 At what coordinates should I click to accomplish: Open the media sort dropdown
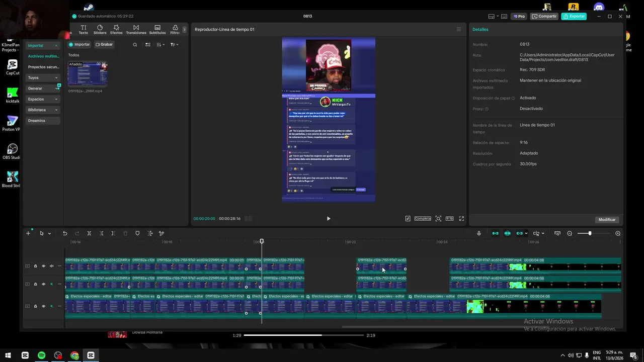[160, 45]
